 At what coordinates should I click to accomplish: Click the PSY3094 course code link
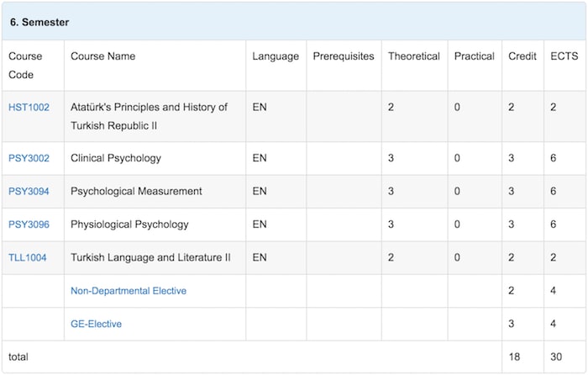coord(29,191)
